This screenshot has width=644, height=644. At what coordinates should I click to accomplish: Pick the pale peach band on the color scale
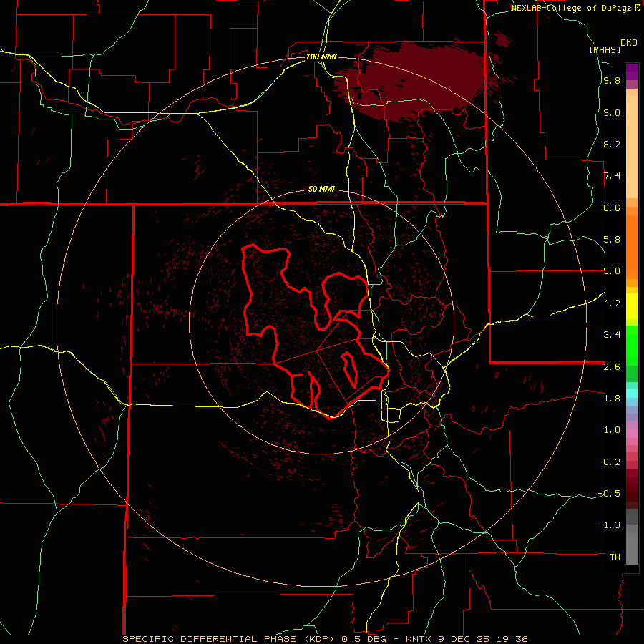(632, 147)
